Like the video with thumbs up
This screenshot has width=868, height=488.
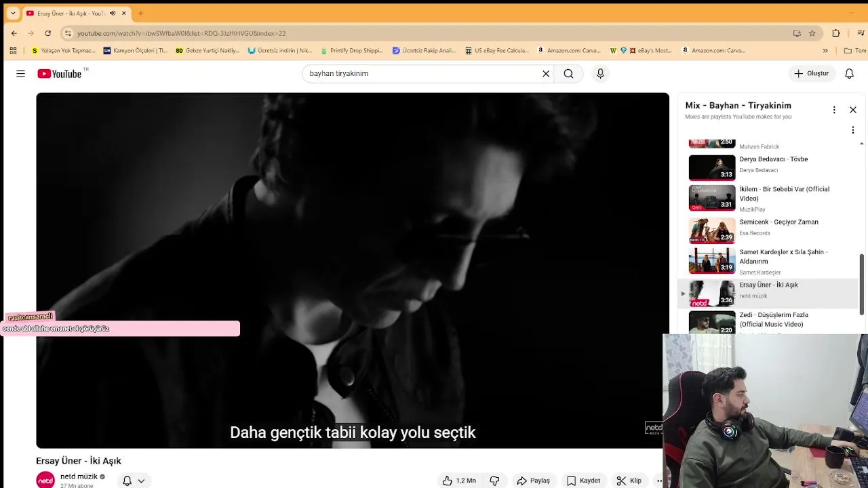pos(459,481)
